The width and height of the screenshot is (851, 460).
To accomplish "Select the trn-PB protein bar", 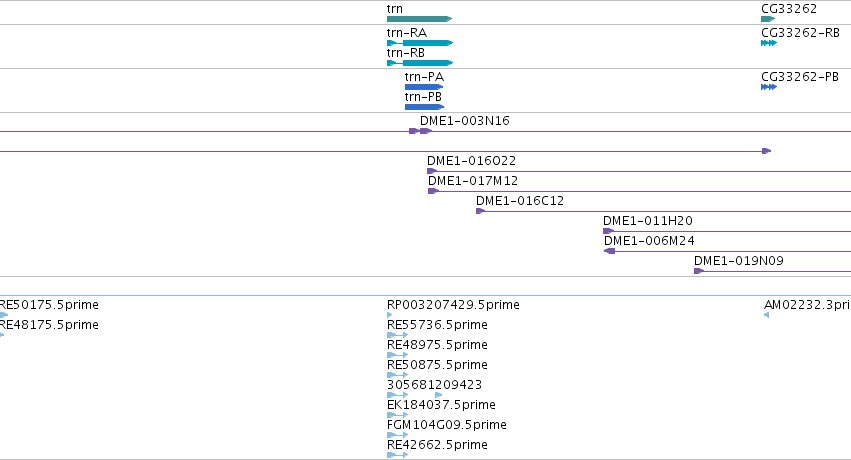I will [x=424, y=107].
